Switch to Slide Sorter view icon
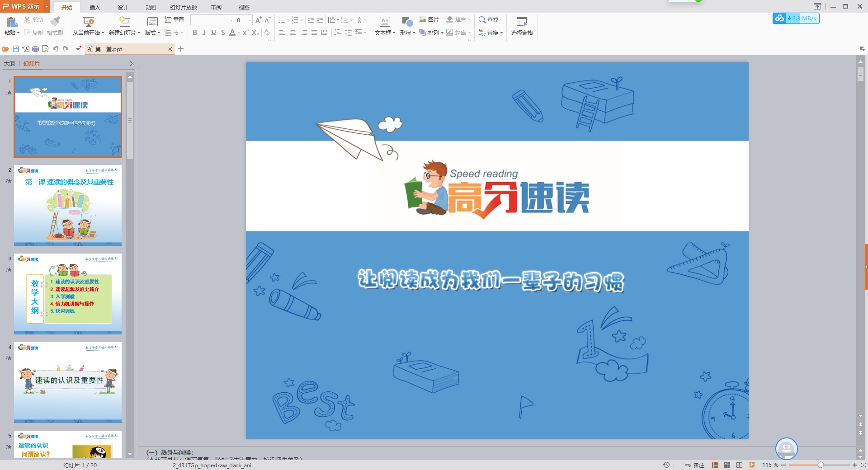This screenshot has height=470, width=868. pos(727,465)
